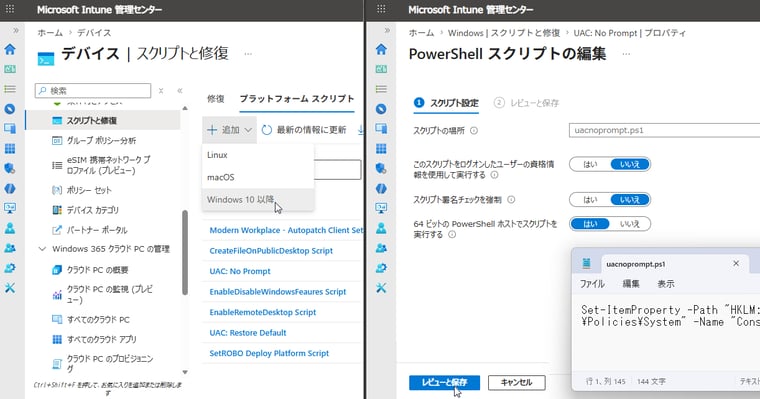The image size is (760, 399).
Task: Open the app launcher waffle in left window
Action: click(10, 9)
